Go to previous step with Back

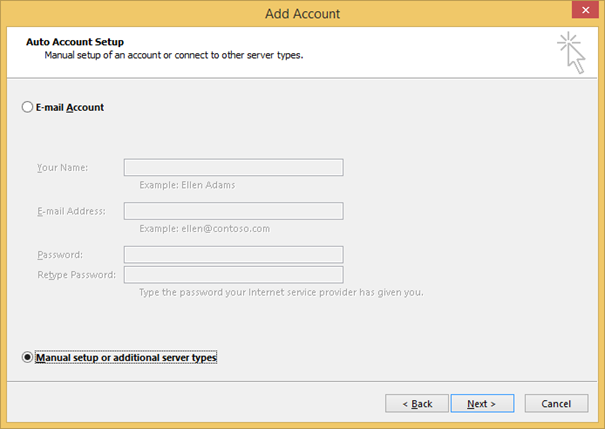tap(417, 403)
